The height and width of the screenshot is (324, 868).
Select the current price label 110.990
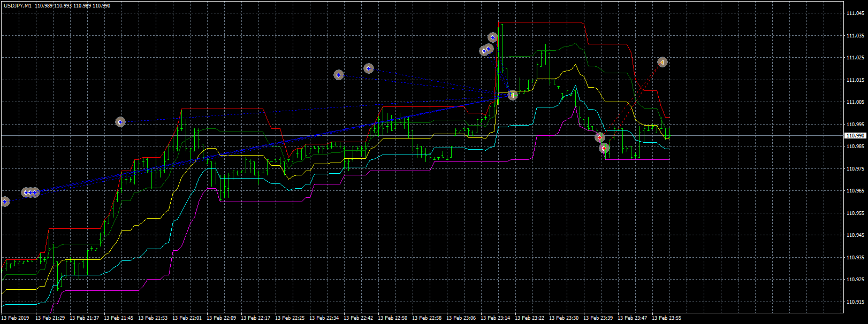click(x=855, y=136)
